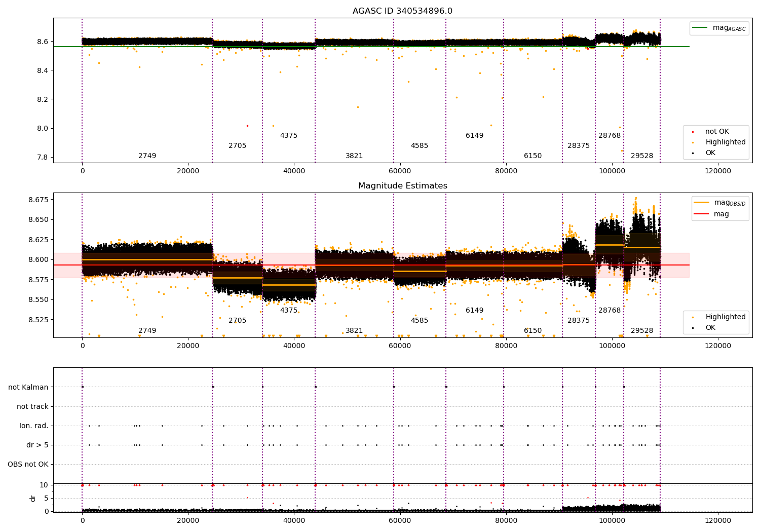Click obsid label 28768 in the top panel
This screenshot has width=760, height=532.
coord(610,136)
